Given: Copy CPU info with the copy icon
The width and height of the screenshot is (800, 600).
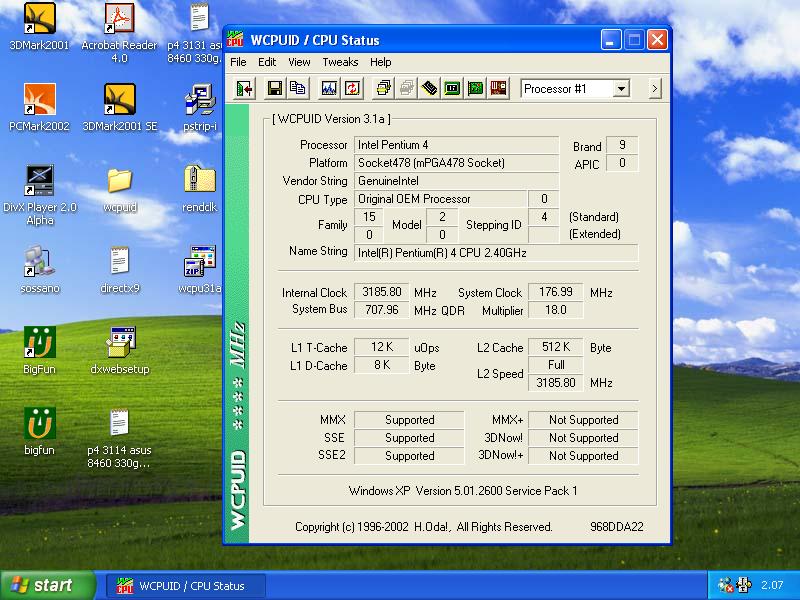Looking at the screenshot, I should [298, 89].
